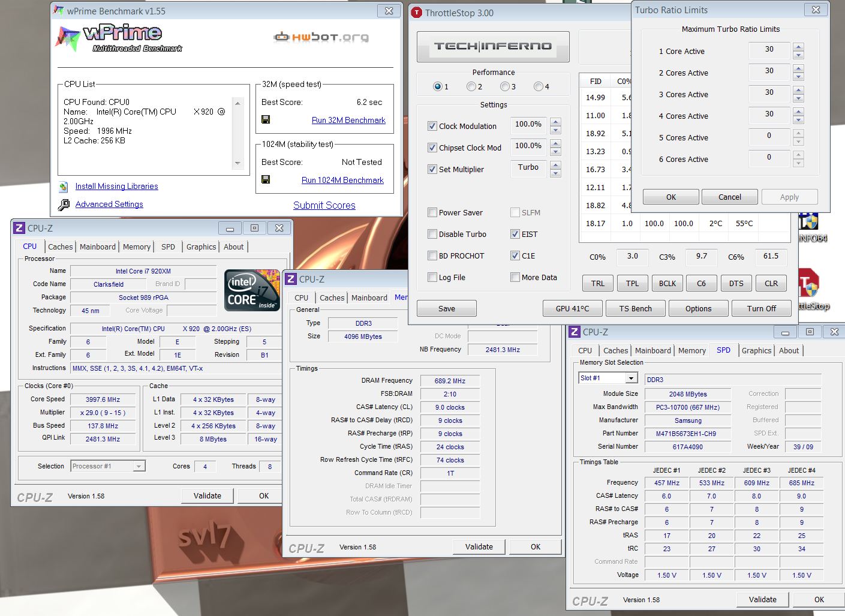The image size is (845, 616).
Task: Click the C6 button in ThrottleStop
Action: [702, 283]
